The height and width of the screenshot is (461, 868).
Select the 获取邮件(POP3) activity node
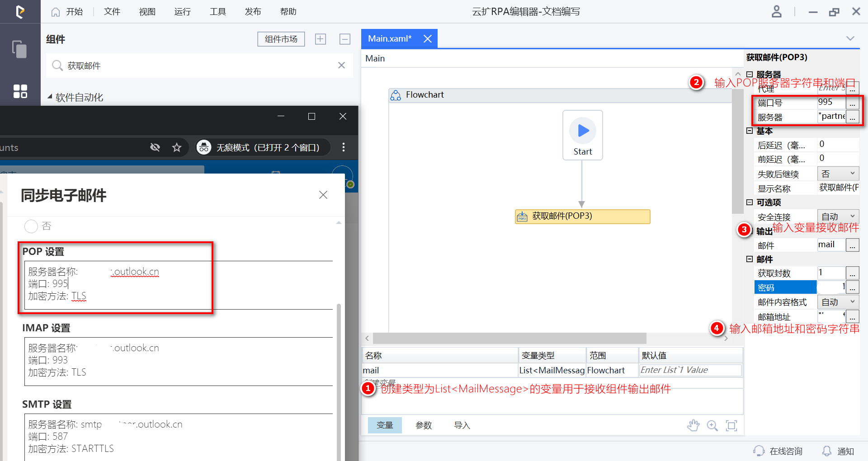point(583,216)
